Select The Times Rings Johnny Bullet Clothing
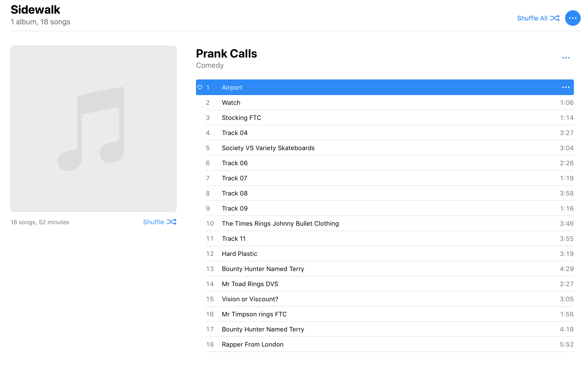 tap(280, 223)
